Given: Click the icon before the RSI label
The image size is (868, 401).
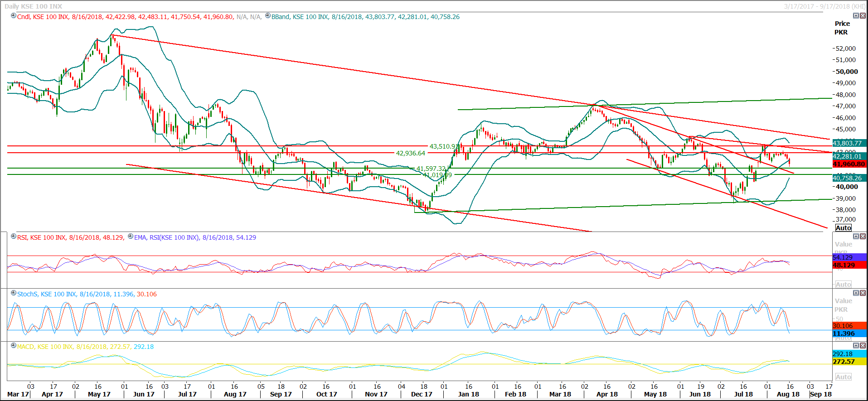Looking at the screenshot, I should tap(14, 237).
